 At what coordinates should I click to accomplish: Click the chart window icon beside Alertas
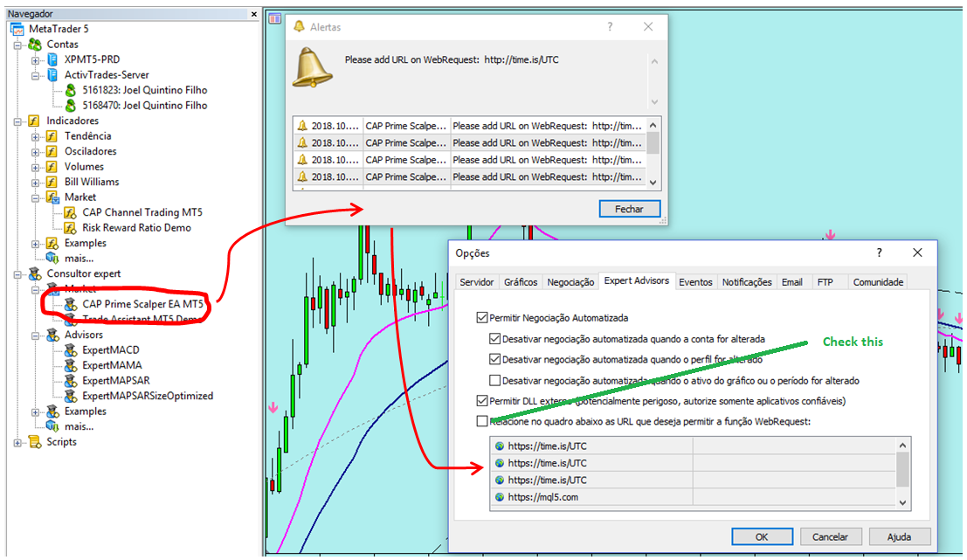click(275, 18)
